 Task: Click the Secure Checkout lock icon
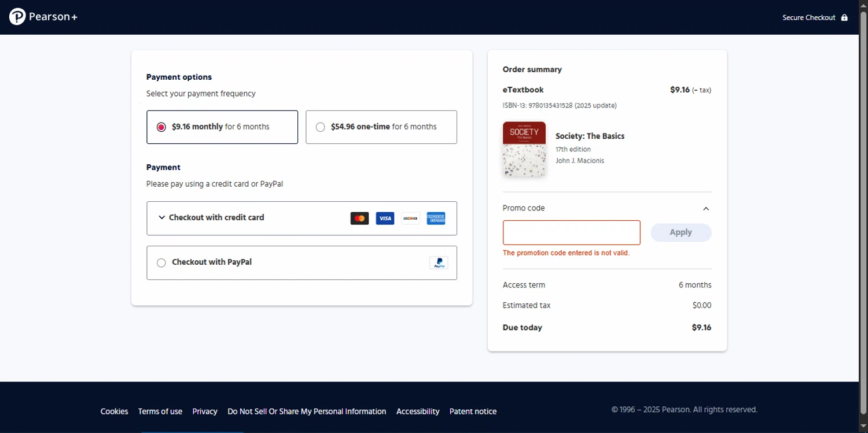(x=844, y=18)
